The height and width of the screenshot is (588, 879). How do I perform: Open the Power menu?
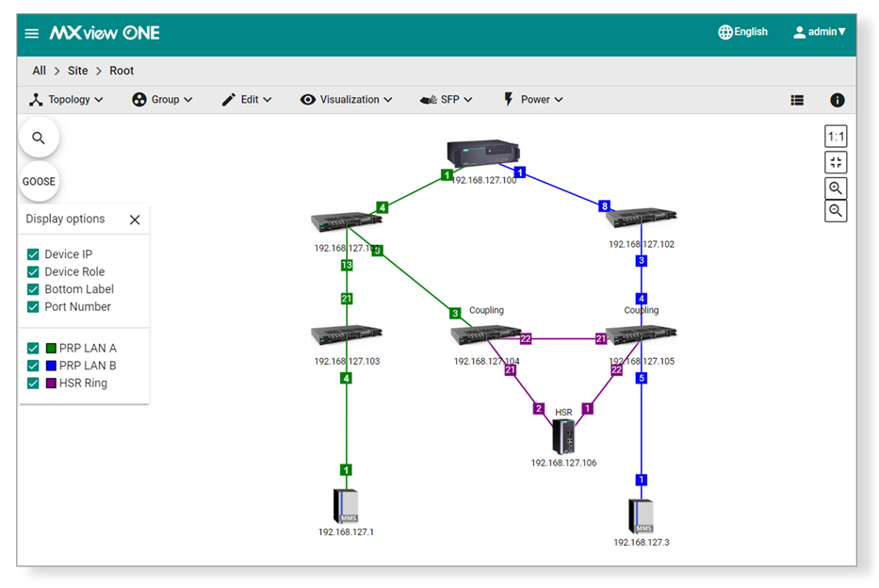tap(533, 100)
